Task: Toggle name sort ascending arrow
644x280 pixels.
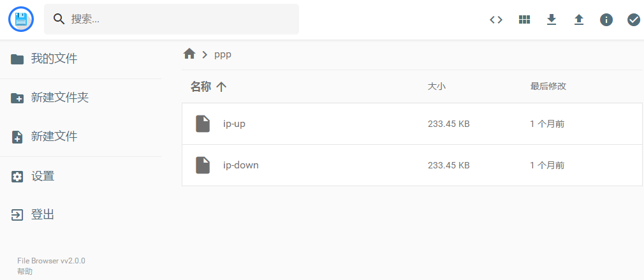Action: [221, 87]
